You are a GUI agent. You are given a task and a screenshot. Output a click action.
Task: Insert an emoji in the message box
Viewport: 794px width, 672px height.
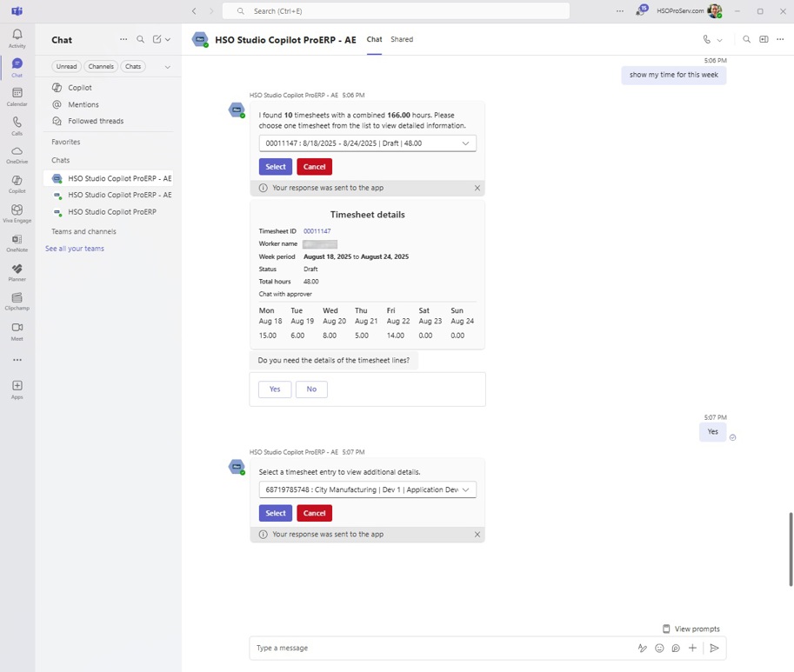(x=659, y=648)
